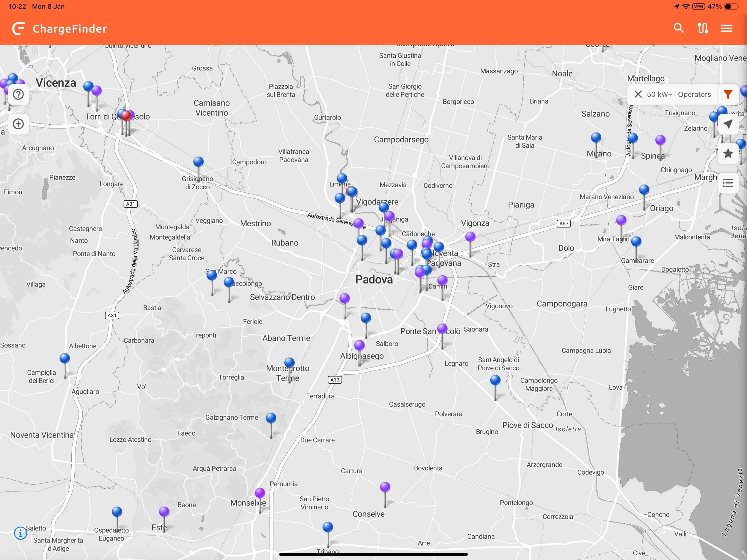This screenshot has width=747, height=560.
Task: Select blue pin at Mirano
Action: (x=596, y=138)
